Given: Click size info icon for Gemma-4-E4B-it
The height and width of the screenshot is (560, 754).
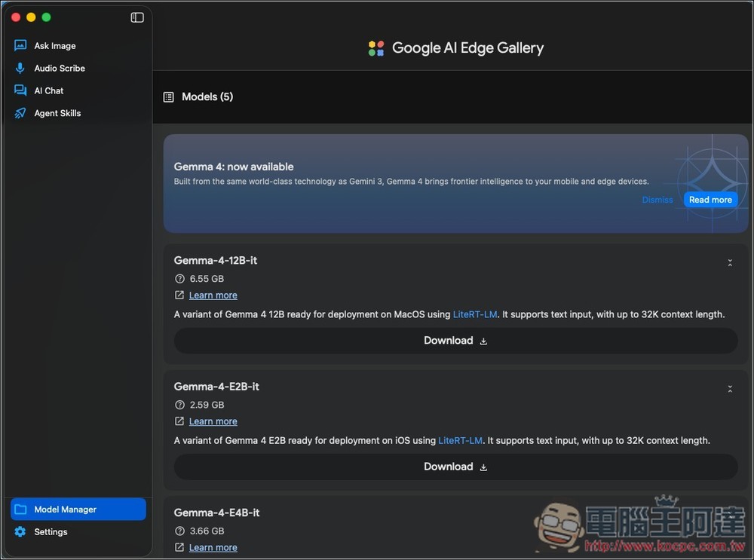Looking at the screenshot, I should point(180,531).
